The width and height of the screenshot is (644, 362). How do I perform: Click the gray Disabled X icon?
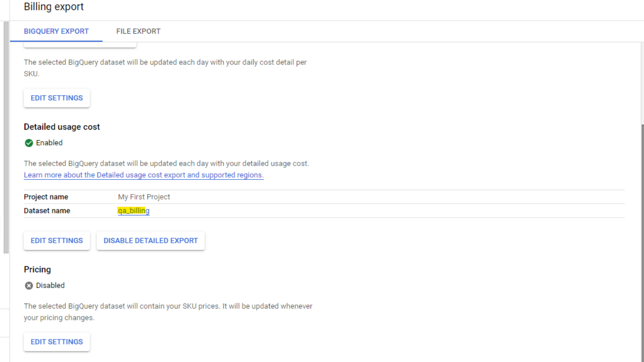click(29, 286)
